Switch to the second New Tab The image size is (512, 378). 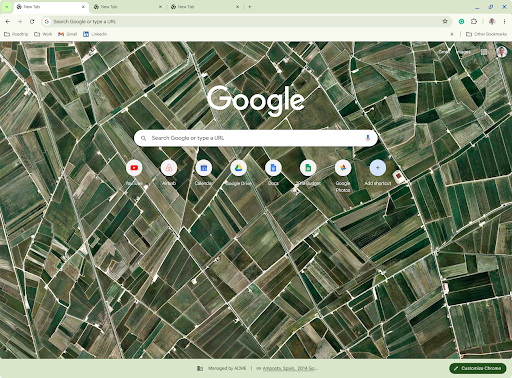(128, 7)
